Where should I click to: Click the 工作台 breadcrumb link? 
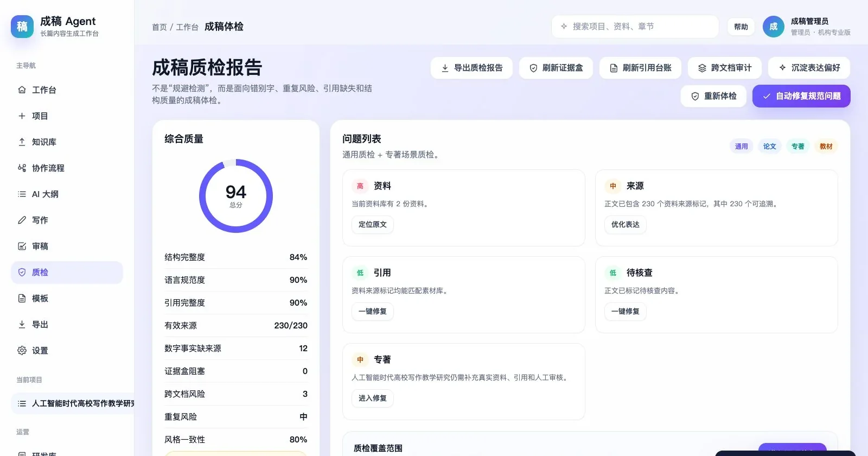(187, 27)
